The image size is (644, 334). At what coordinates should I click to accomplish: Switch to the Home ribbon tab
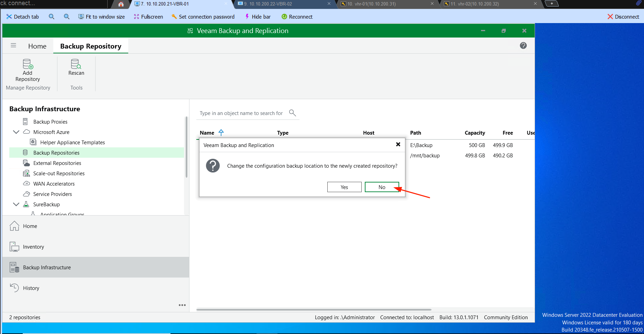[37, 46]
